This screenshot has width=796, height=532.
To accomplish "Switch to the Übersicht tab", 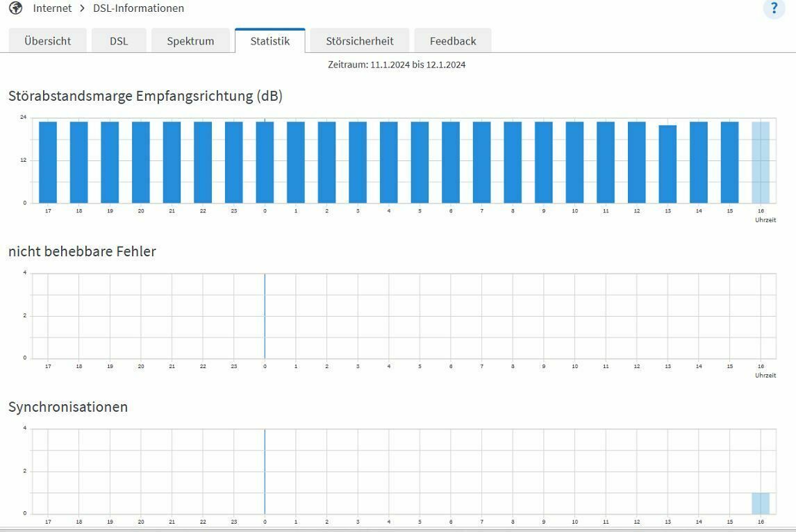I will [48, 40].
